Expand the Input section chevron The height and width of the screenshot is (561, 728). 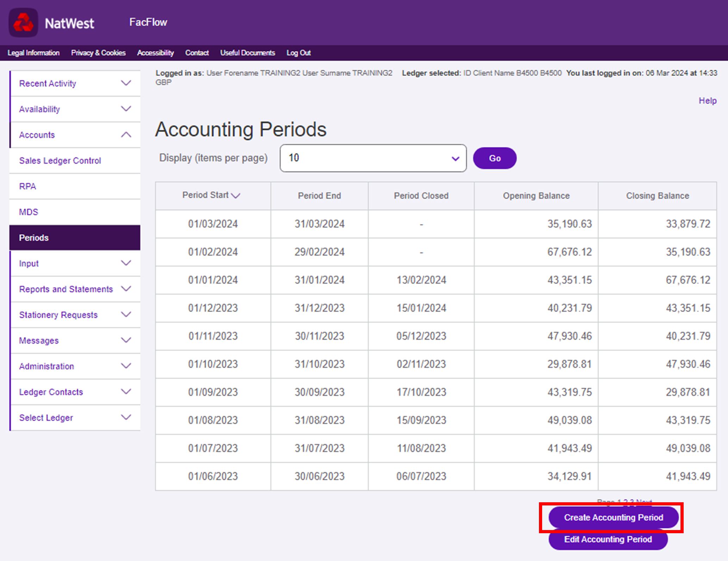pyautogui.click(x=126, y=263)
